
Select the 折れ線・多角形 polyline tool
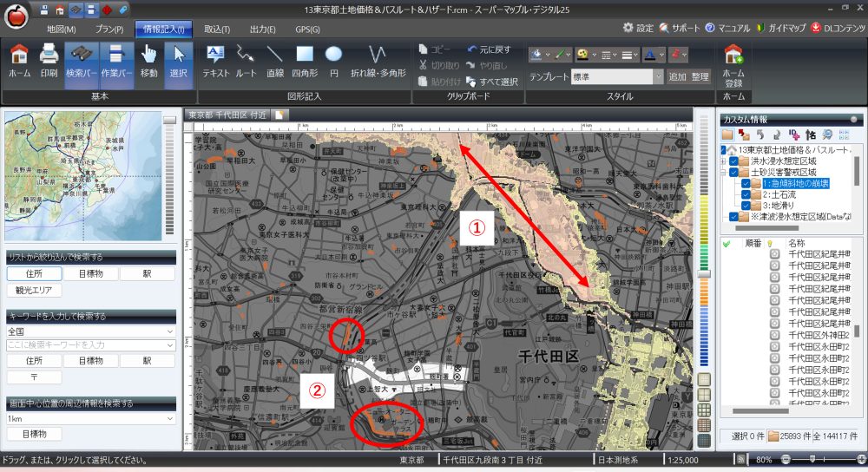(378, 61)
